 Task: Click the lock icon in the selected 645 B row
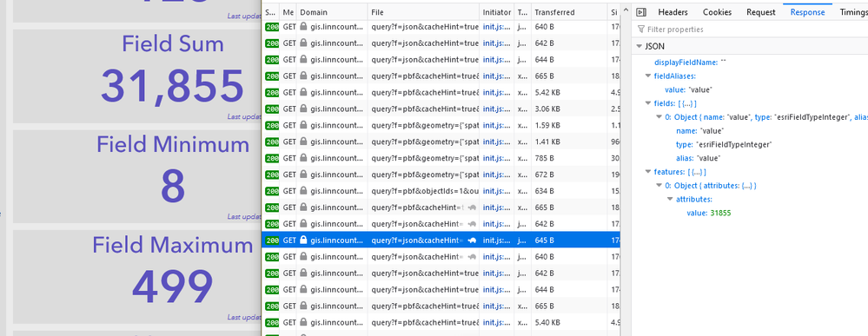pos(303,240)
